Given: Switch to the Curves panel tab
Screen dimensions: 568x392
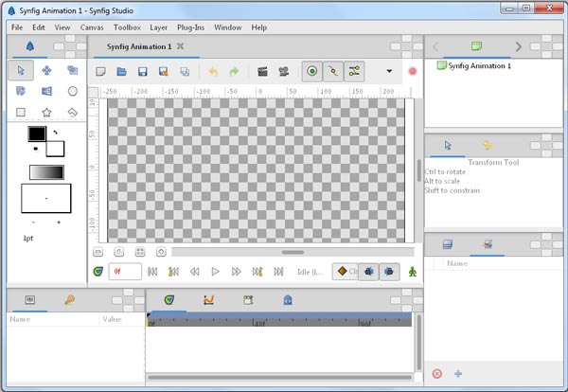Looking at the screenshot, I should click(x=208, y=299).
